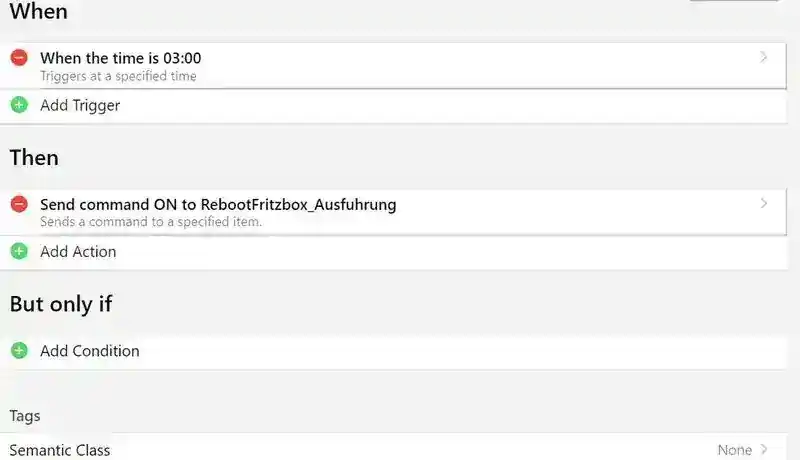
Task: Click the None value for Semantic Class
Action: tap(735, 450)
